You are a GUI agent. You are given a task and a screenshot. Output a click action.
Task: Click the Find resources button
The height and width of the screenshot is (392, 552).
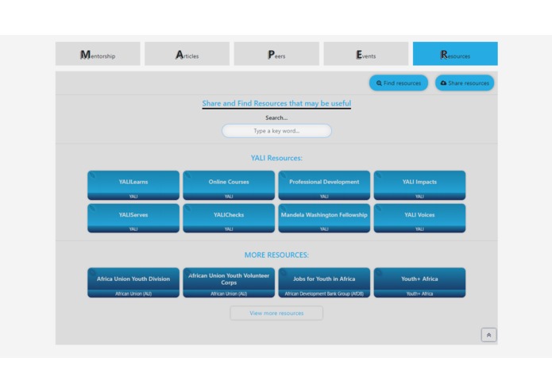click(x=399, y=83)
